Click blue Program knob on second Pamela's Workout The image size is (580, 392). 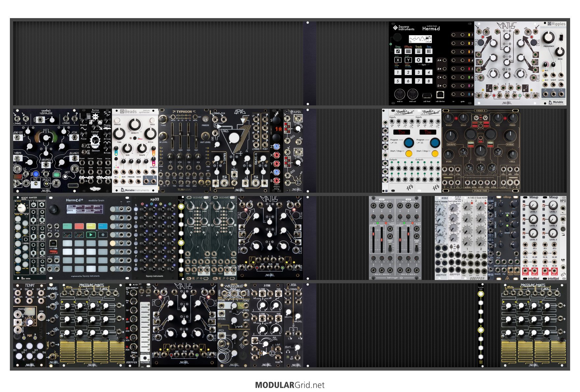(435, 143)
